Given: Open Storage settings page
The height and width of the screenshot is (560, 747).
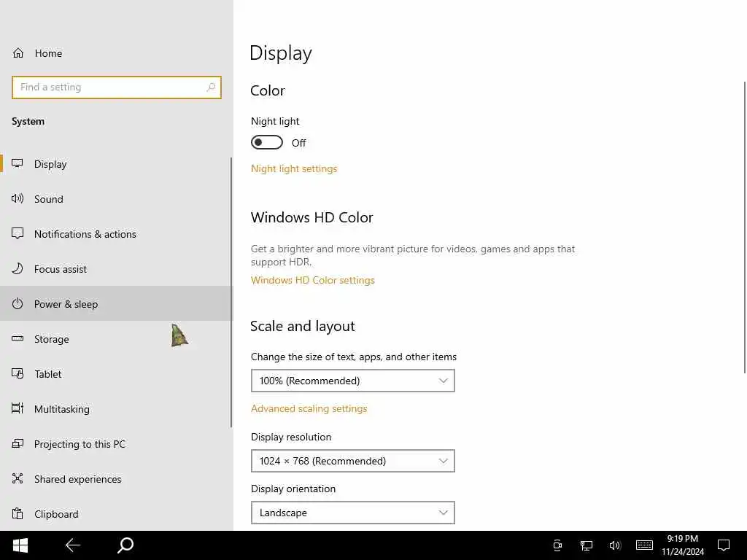Looking at the screenshot, I should click(x=116, y=339).
